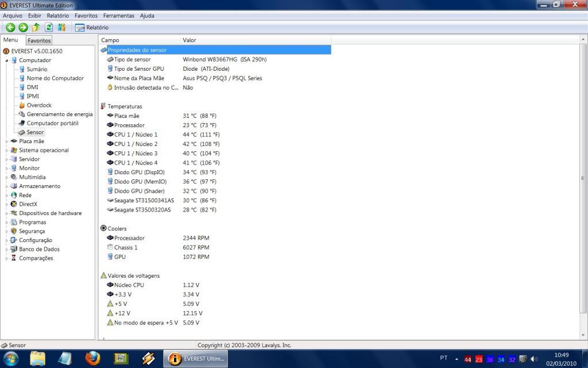This screenshot has height=368, width=588.
Task: Click the scrollbar down arrow
Action: pyautogui.click(x=583, y=335)
